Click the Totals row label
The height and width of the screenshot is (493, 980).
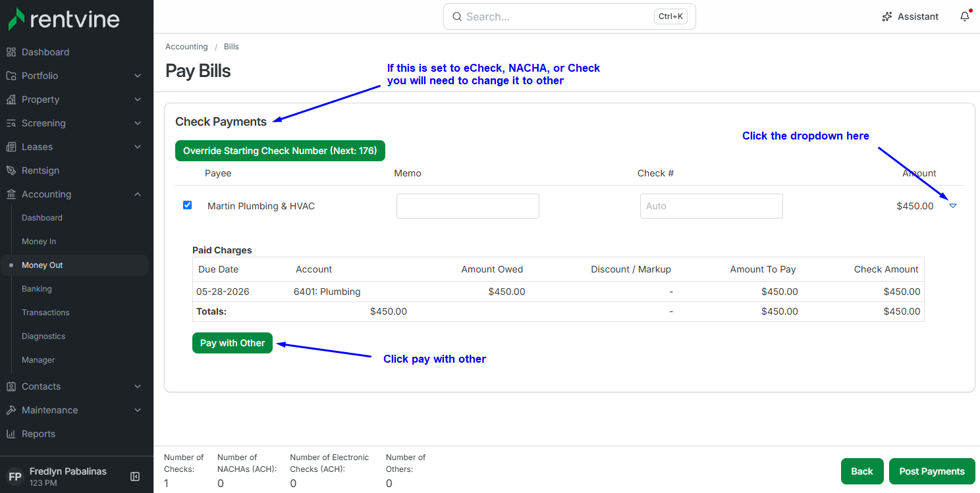click(211, 311)
